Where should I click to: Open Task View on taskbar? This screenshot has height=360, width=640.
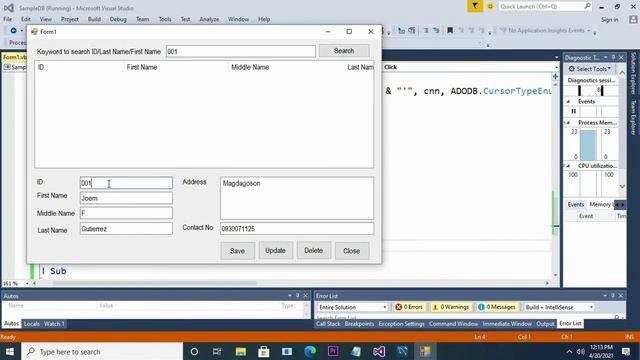pyautogui.click(x=217, y=351)
